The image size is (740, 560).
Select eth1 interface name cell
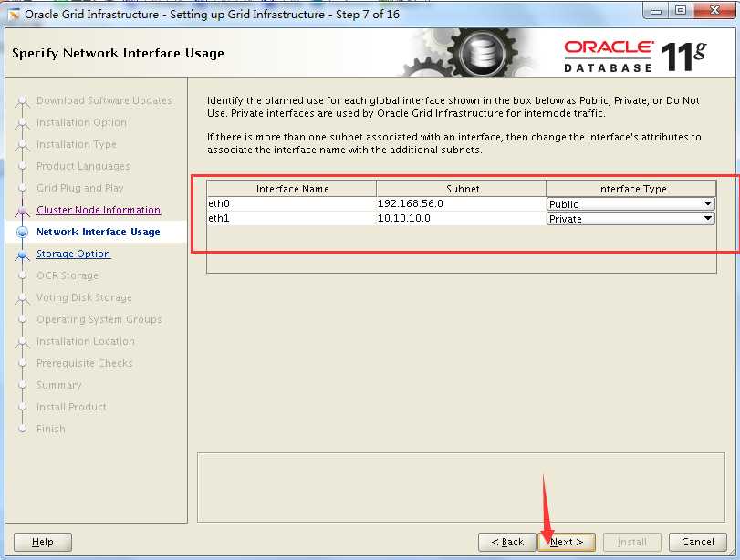[x=292, y=218]
